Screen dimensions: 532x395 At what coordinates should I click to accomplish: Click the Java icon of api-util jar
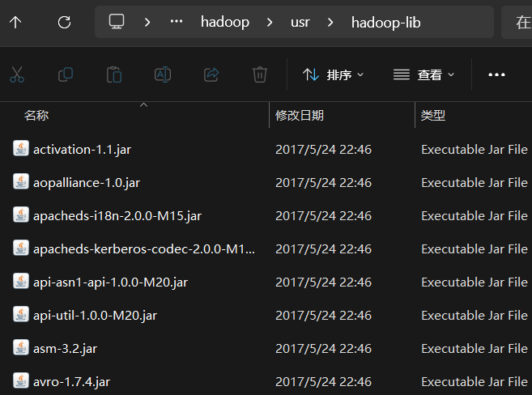tap(21, 315)
